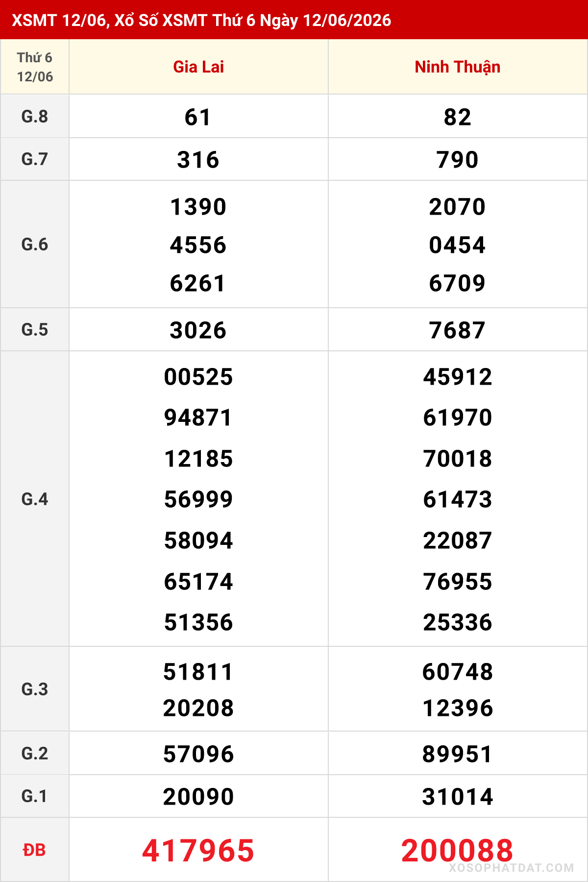This screenshot has width=588, height=882.
Task: Click the Thứ 6 12/06 date cell
Action: click(x=35, y=67)
